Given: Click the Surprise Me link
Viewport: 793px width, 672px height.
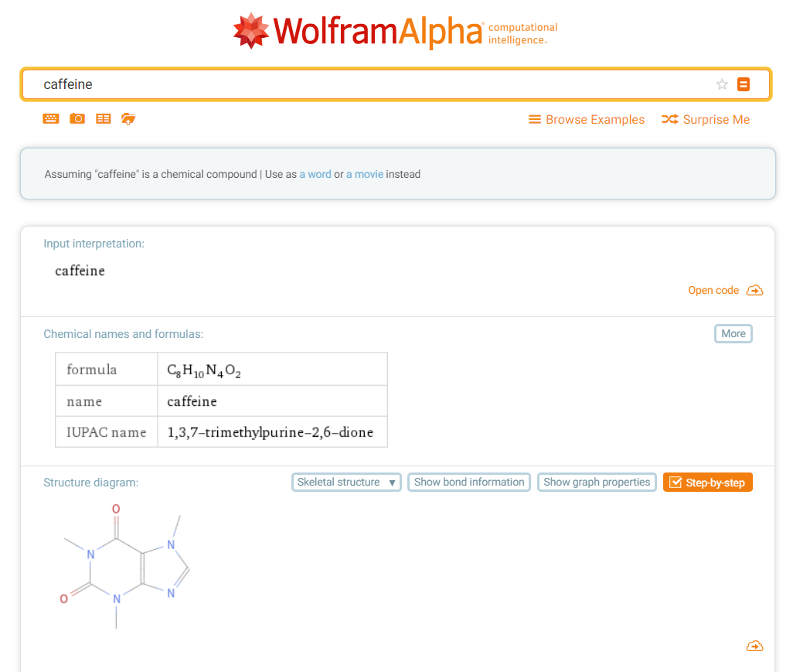Looking at the screenshot, I should click(706, 119).
